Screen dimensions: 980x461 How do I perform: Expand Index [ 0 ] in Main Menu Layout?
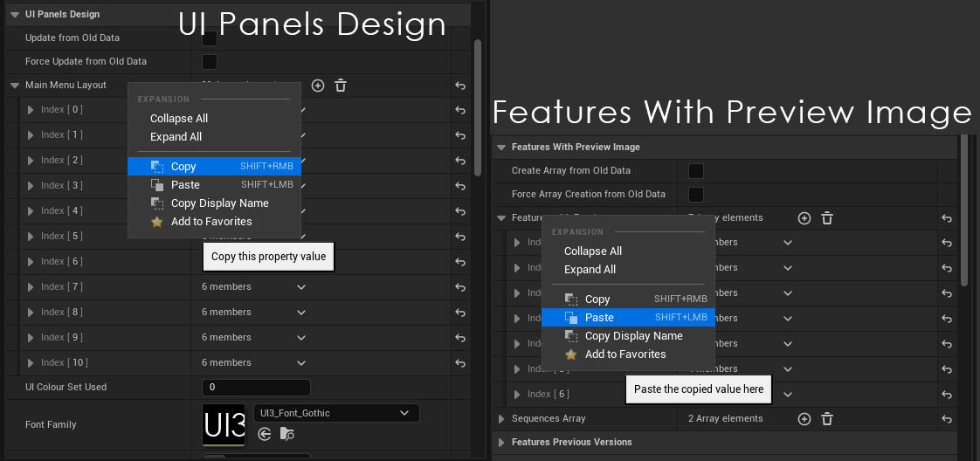pos(31,110)
